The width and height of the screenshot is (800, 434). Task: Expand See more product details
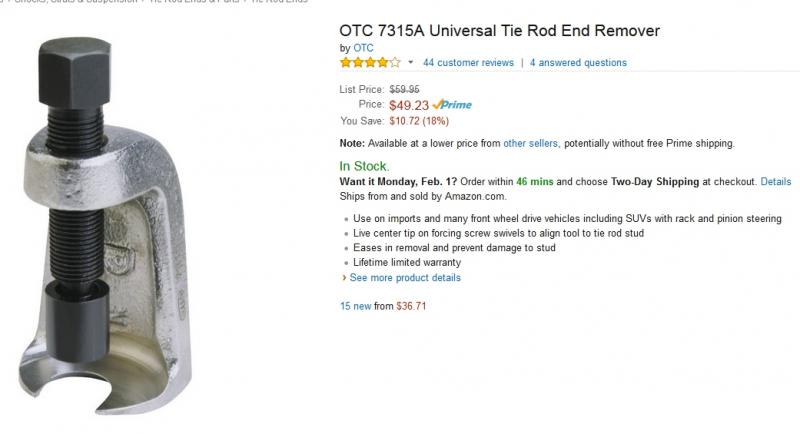(x=405, y=277)
